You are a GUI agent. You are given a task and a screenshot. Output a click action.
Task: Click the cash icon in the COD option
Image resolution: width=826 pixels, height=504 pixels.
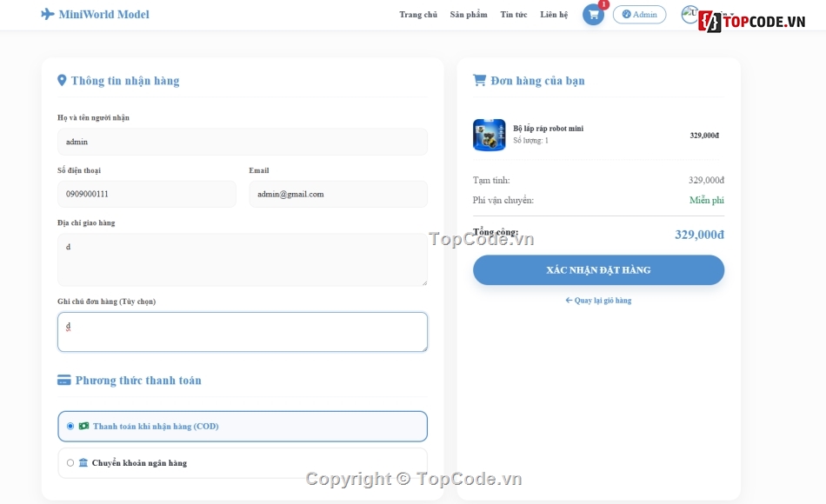[x=83, y=426]
